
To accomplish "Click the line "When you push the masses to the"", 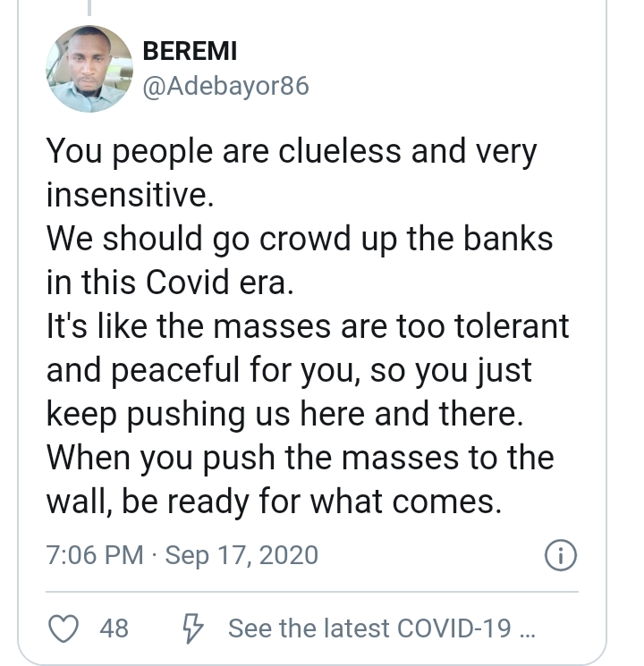I will pos(300,458).
